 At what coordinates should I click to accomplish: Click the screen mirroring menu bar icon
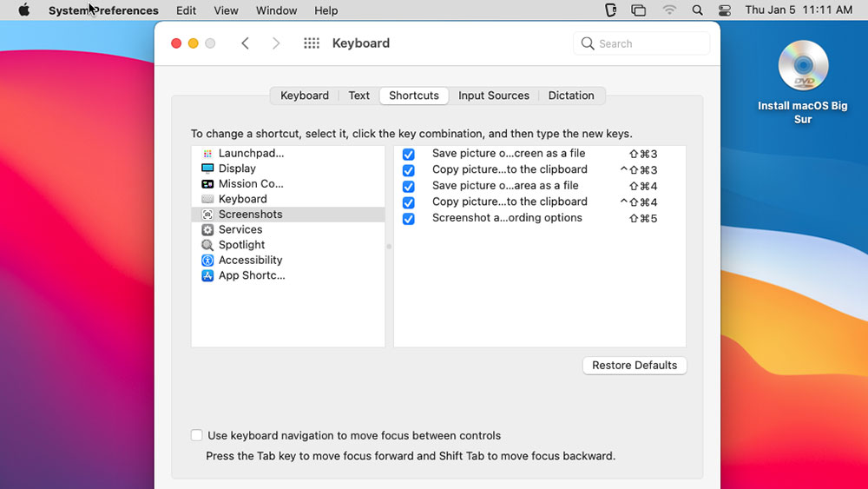pos(638,10)
